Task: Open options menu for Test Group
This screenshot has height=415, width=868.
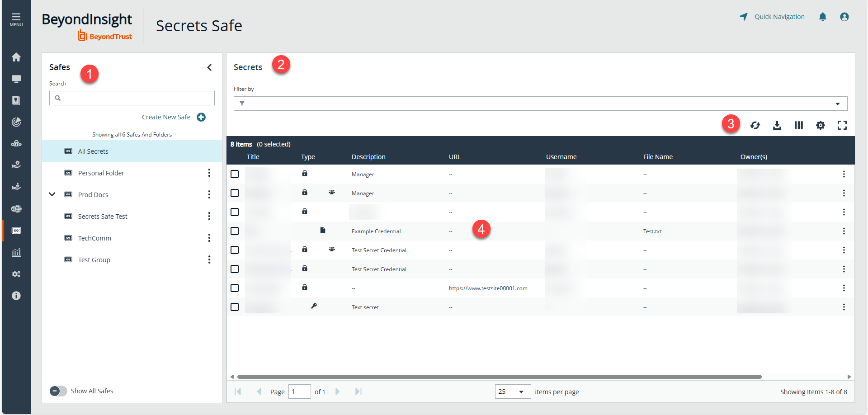Action: point(209,259)
